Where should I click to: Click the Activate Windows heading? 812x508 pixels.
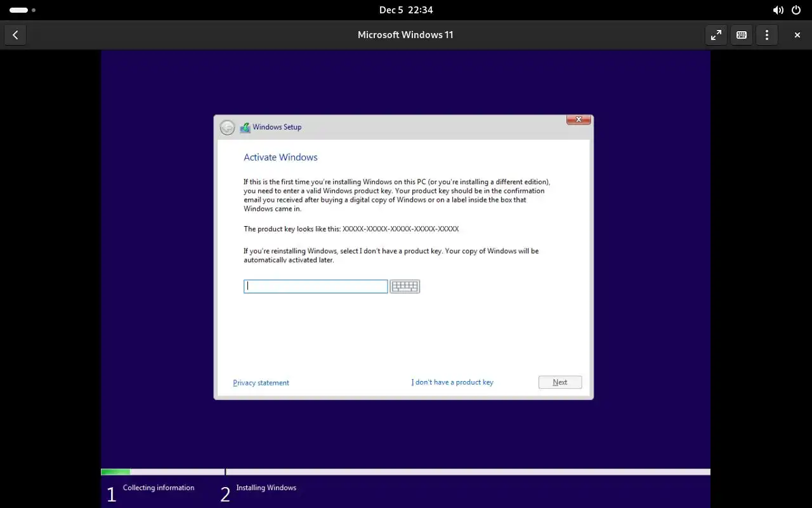tap(280, 157)
